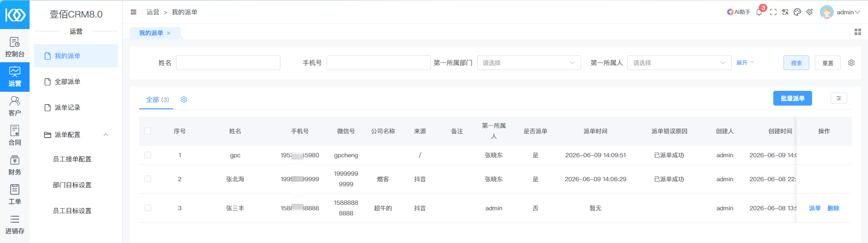Image resolution: width=868 pixels, height=243 pixels.
Task: Open the 第一所属人 dropdown
Action: (x=680, y=63)
